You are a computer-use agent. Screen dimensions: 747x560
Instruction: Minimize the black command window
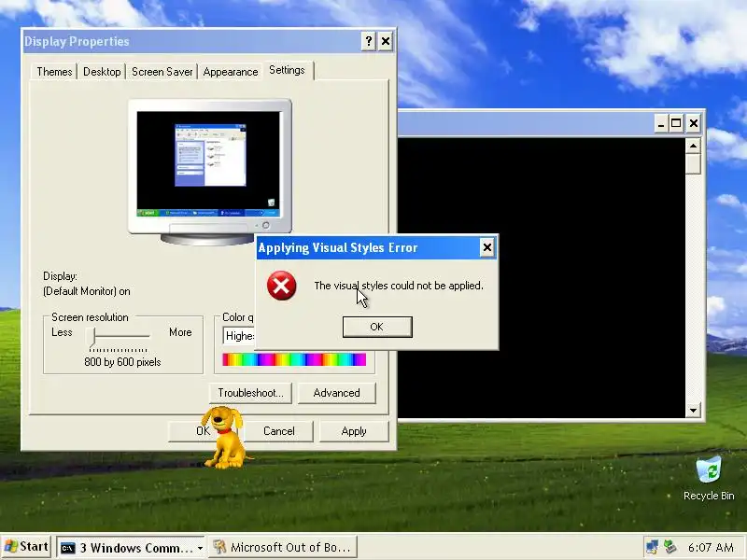[660, 124]
